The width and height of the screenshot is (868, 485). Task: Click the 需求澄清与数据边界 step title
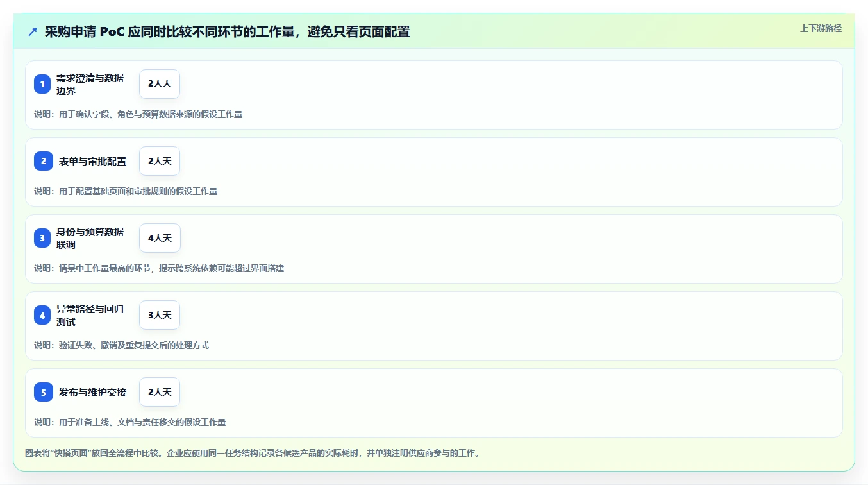(90, 84)
